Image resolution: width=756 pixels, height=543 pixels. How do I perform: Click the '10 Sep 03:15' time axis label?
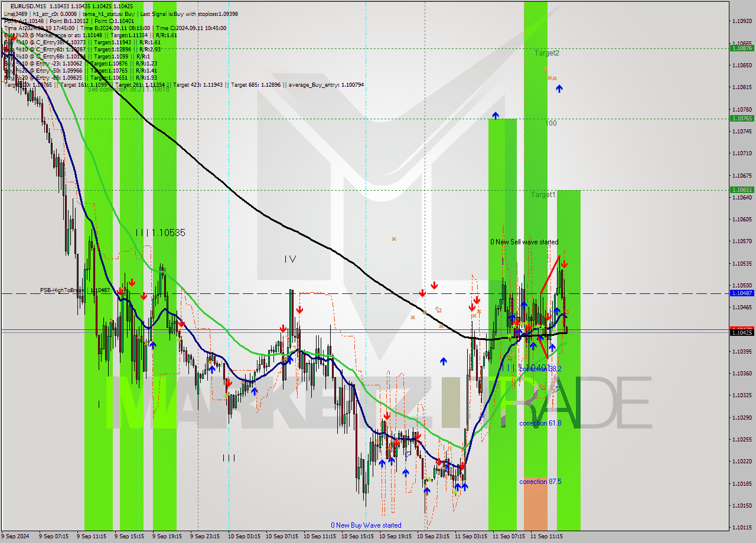click(x=244, y=537)
